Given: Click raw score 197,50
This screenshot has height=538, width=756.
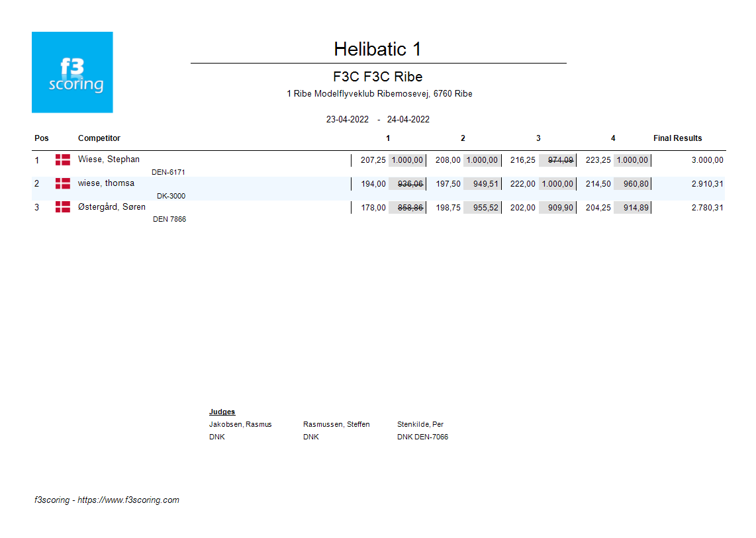Looking at the screenshot, I should (x=448, y=184).
